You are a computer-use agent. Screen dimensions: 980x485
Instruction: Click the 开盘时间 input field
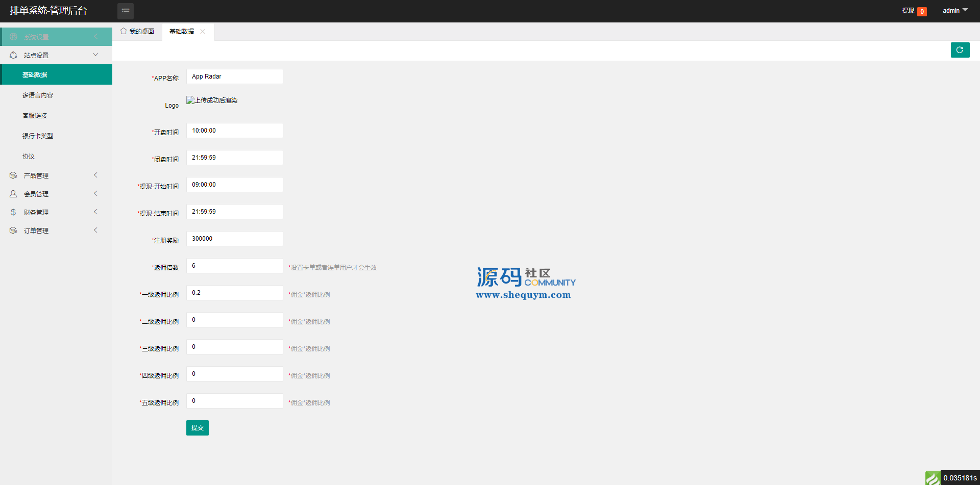tap(235, 131)
